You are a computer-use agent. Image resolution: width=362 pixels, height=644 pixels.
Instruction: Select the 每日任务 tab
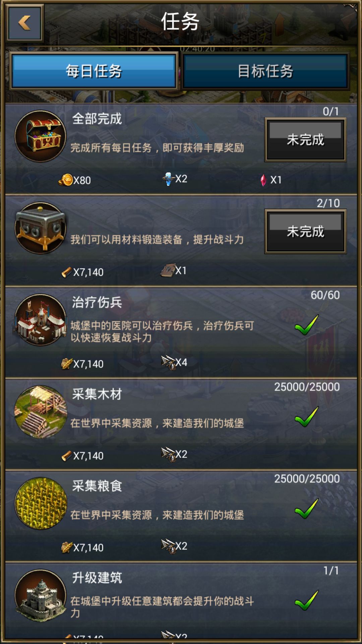click(94, 71)
